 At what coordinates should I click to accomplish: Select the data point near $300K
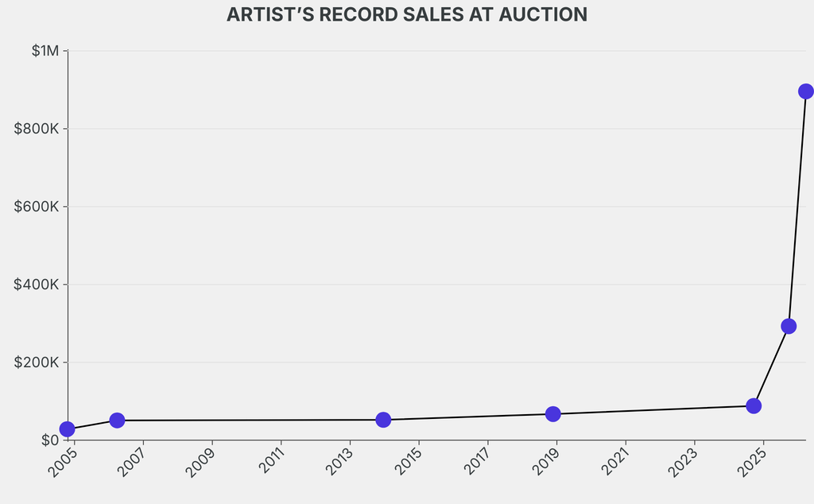(789, 326)
